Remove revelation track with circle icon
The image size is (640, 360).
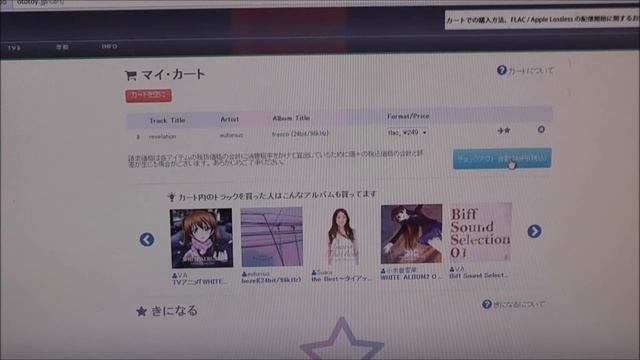coord(541,130)
